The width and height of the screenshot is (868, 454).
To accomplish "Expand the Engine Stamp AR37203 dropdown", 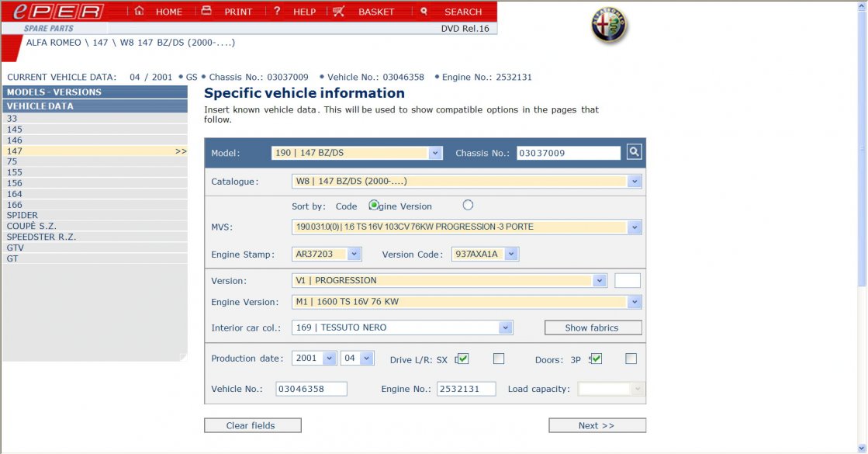I will tap(354, 254).
